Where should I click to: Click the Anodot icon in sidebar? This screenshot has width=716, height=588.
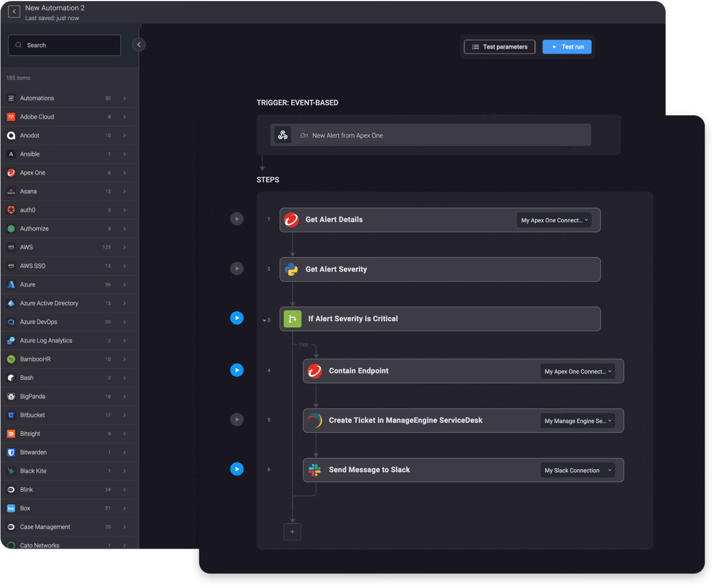(11, 135)
